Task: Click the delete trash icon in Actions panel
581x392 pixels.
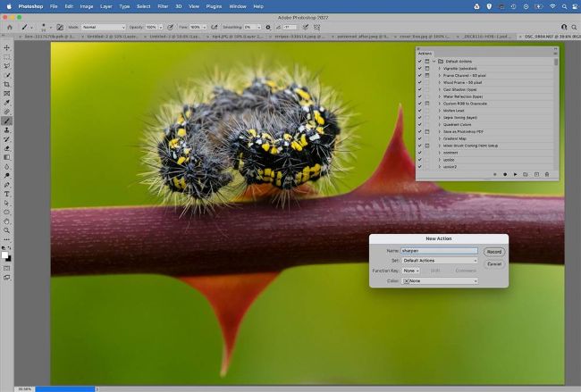Action: pos(547,174)
